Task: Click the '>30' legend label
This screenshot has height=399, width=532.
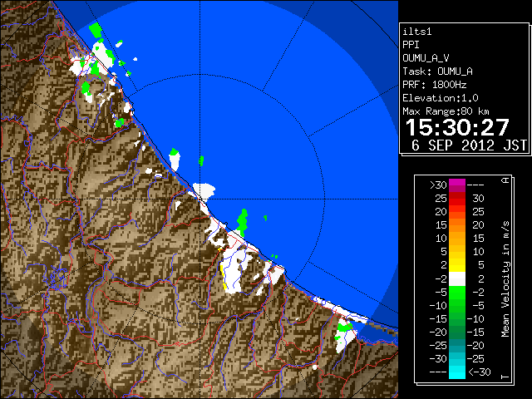Action: click(438, 185)
